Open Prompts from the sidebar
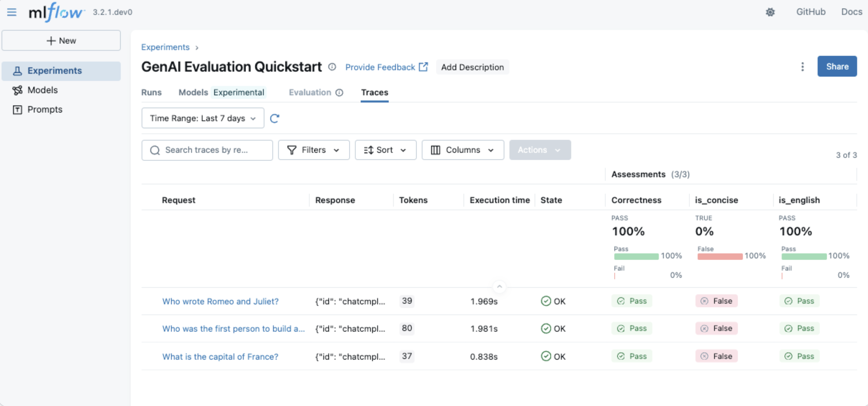Image resolution: width=868 pixels, height=406 pixels. [44, 109]
